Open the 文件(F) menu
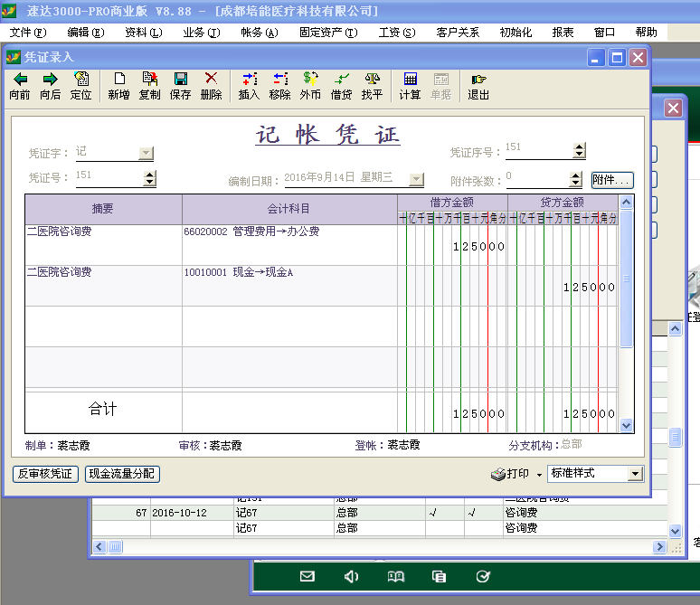Image resolution: width=700 pixels, height=605 pixels. 28,33
